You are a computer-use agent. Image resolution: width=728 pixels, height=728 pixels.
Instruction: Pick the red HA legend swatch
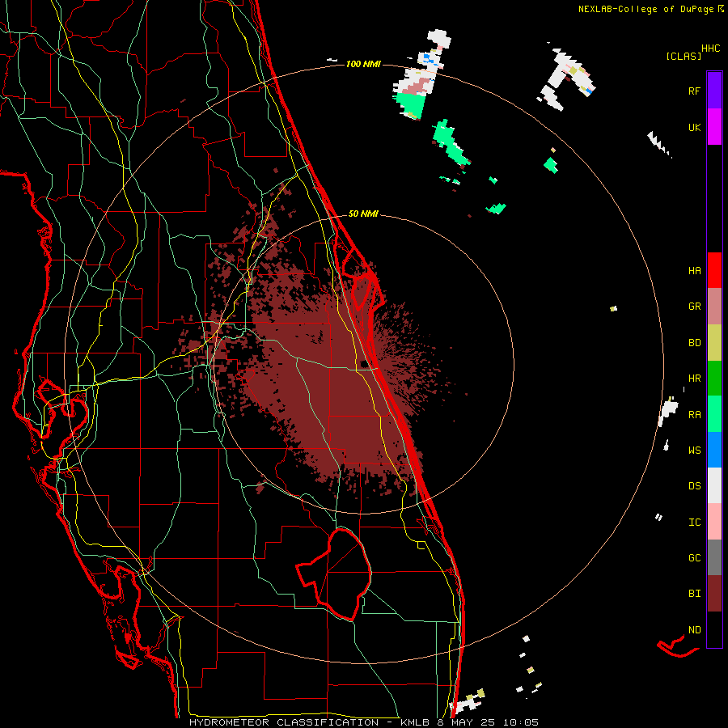point(714,270)
